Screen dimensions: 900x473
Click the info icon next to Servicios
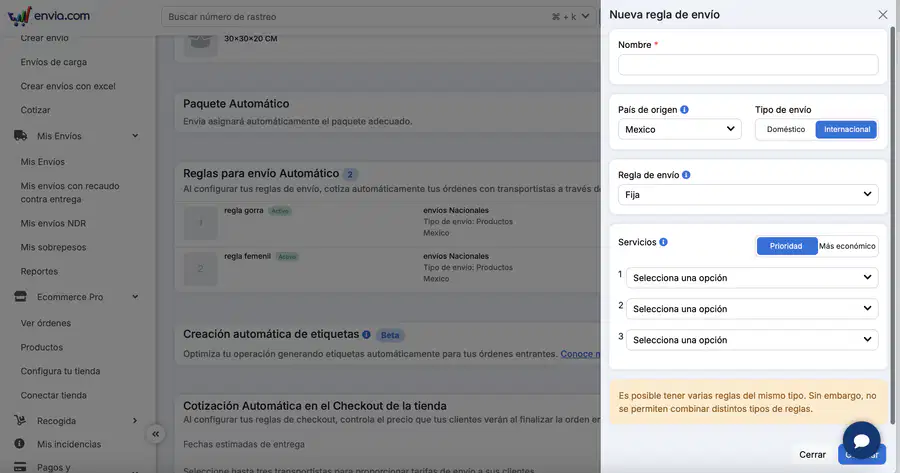[664, 242]
